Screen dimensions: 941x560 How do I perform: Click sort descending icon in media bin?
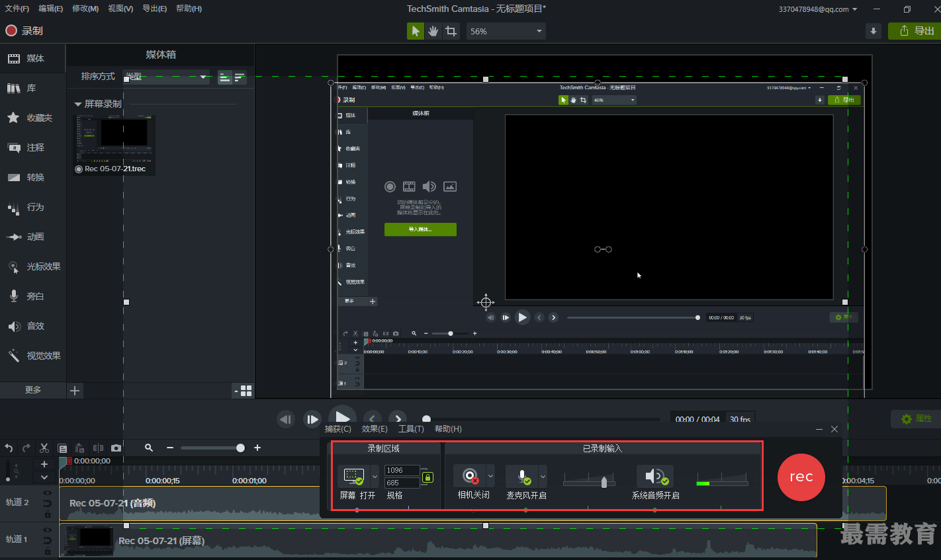pyautogui.click(x=240, y=77)
